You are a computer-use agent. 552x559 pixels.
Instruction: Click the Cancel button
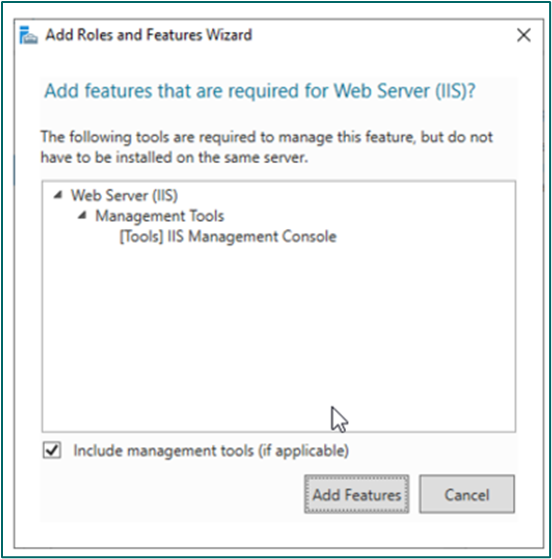point(466,494)
